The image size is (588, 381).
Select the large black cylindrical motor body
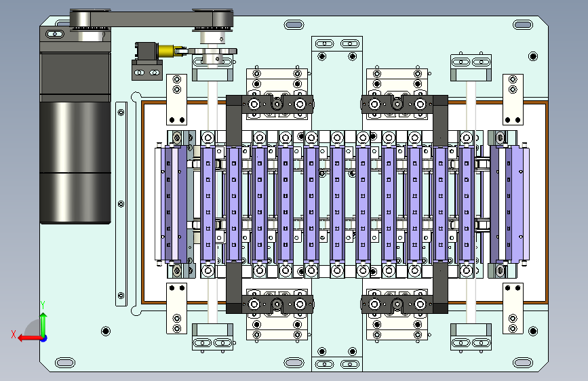(x=75, y=163)
